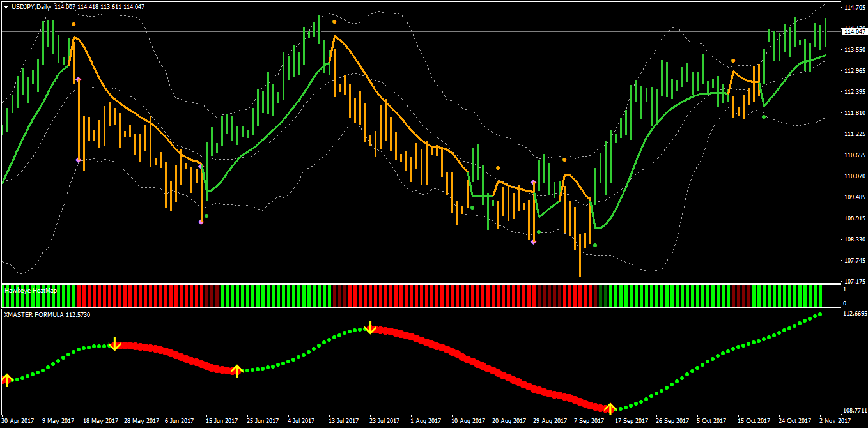Click the 112.395 price axis label
The width and height of the screenshot is (868, 428).
(x=854, y=92)
